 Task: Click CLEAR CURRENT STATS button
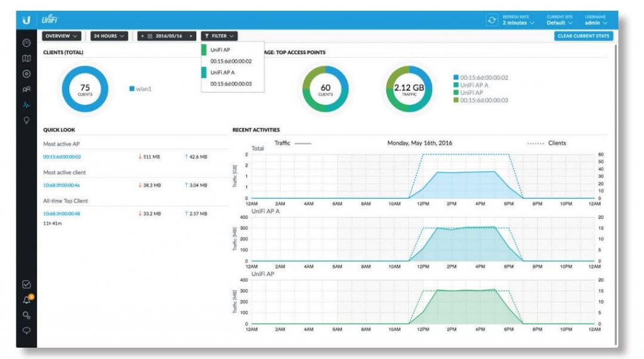click(583, 36)
